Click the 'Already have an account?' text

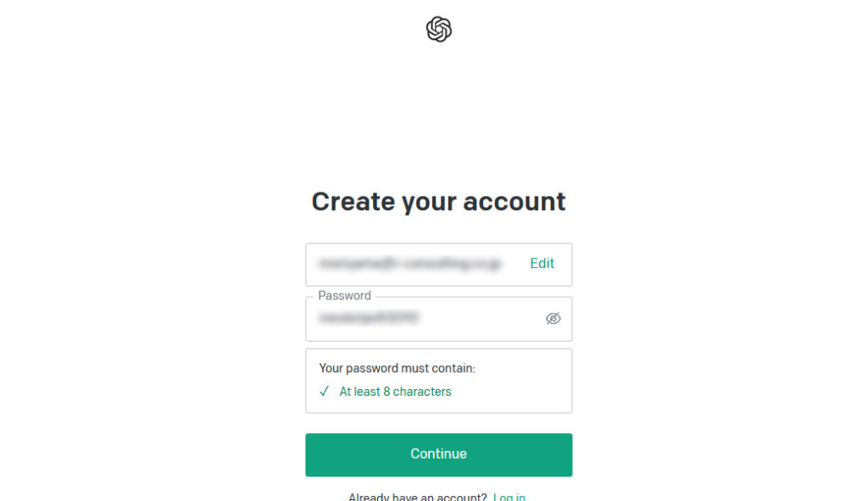click(x=417, y=497)
